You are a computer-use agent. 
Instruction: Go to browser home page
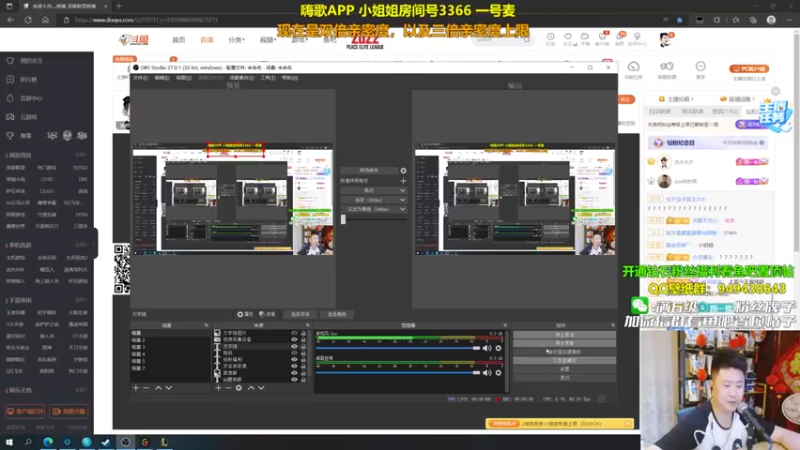pos(45,20)
